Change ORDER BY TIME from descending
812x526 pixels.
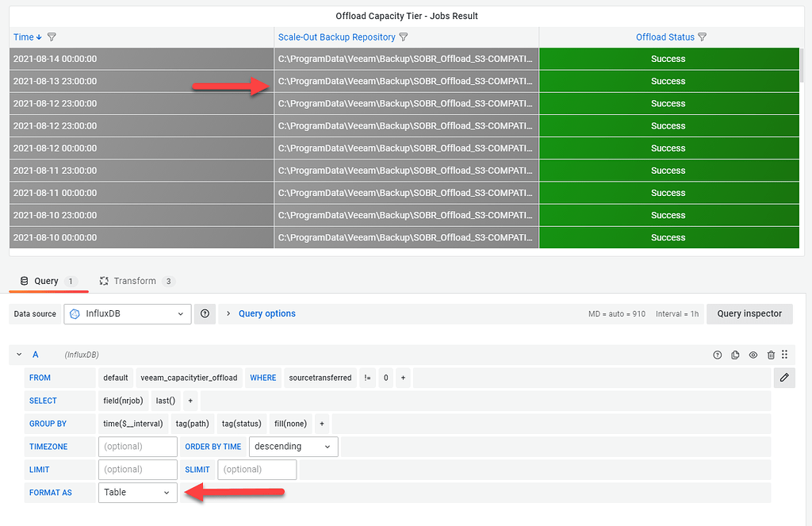pyautogui.click(x=293, y=447)
